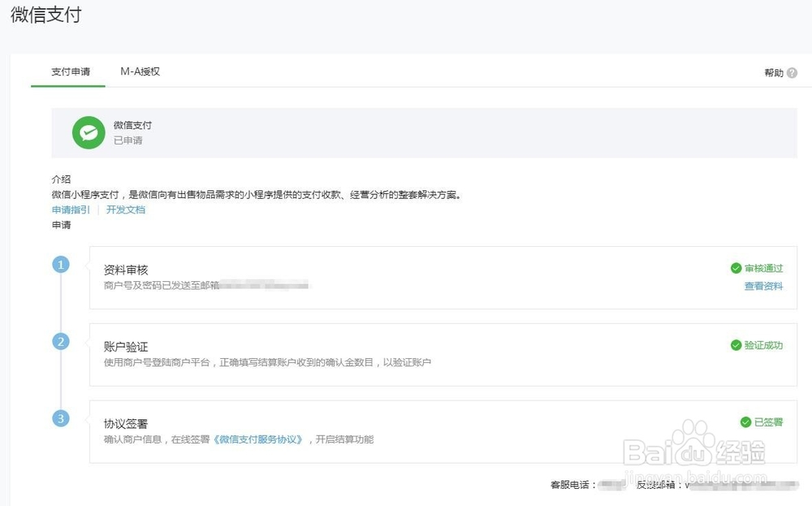This screenshot has height=506, width=812.
Task: Click the 介绍 section label
Action: (x=61, y=179)
